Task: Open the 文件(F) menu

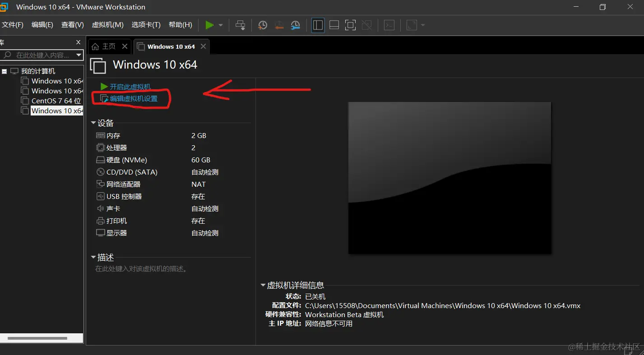Action: (12, 25)
